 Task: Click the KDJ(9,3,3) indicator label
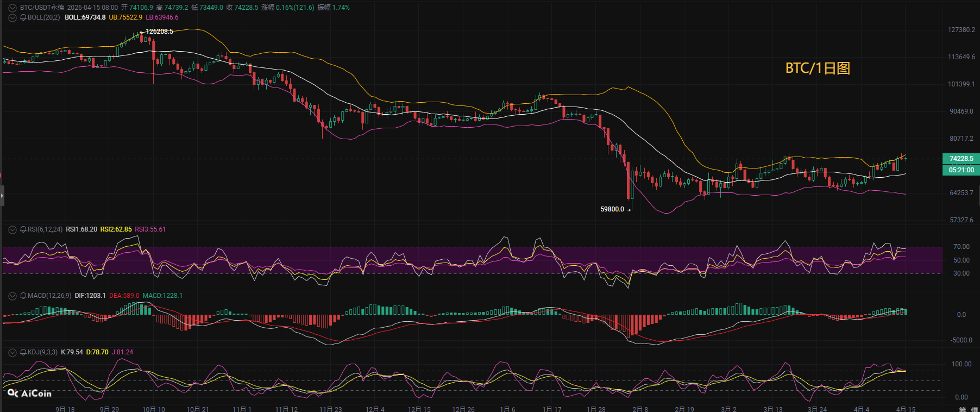pyautogui.click(x=42, y=352)
